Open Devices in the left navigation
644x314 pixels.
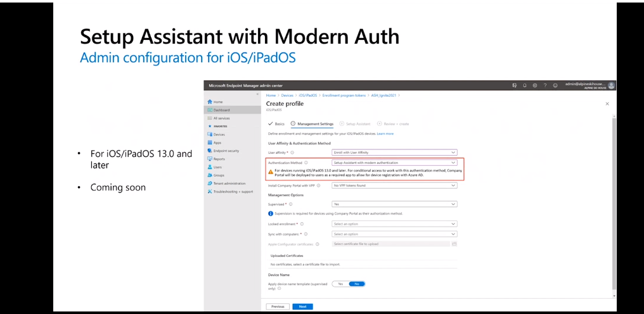[219, 134]
